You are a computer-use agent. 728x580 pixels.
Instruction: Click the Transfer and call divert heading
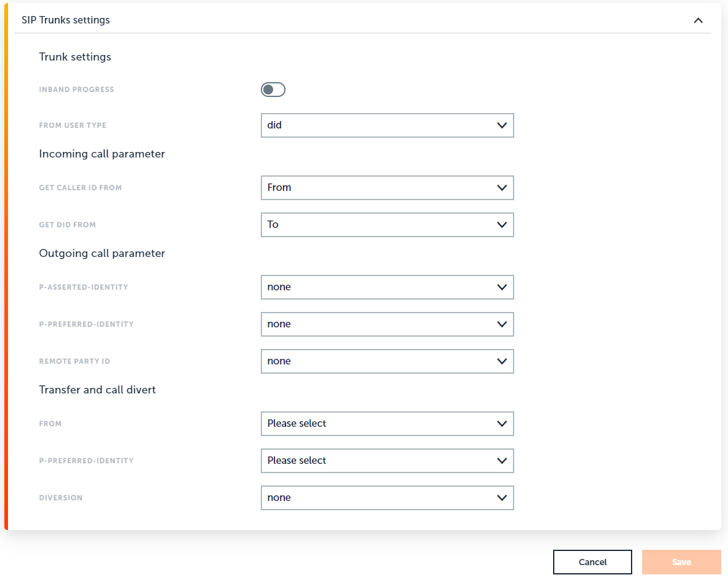click(x=98, y=389)
